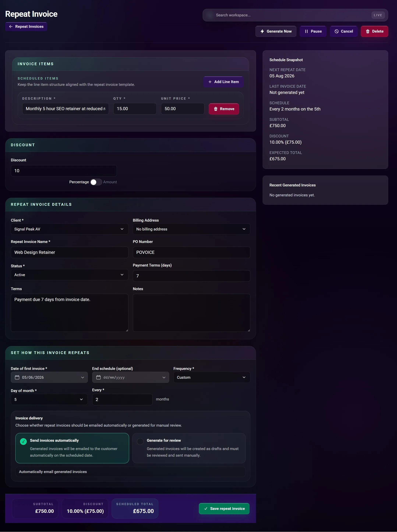The image size is (397, 532).
Task: Click the footer Discount 10.00% (£75.00)
Action: tap(85, 511)
